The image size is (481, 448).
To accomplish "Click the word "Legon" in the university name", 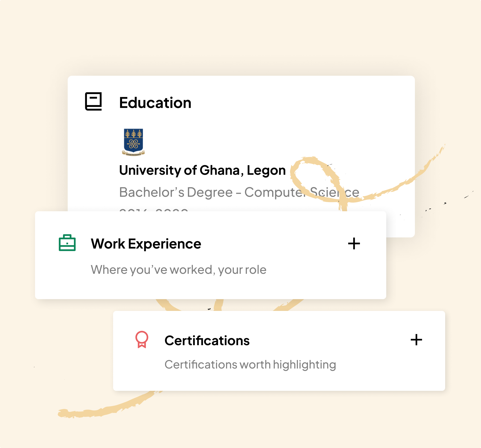I will (266, 170).
